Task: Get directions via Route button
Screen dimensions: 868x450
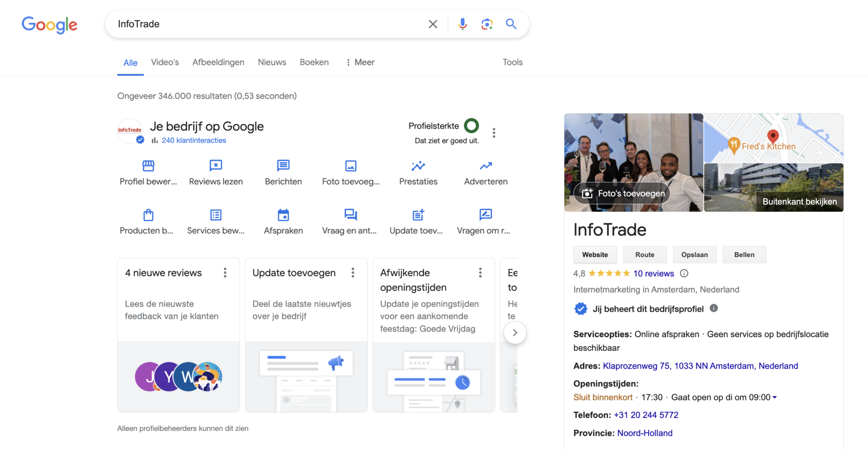Action: (645, 254)
